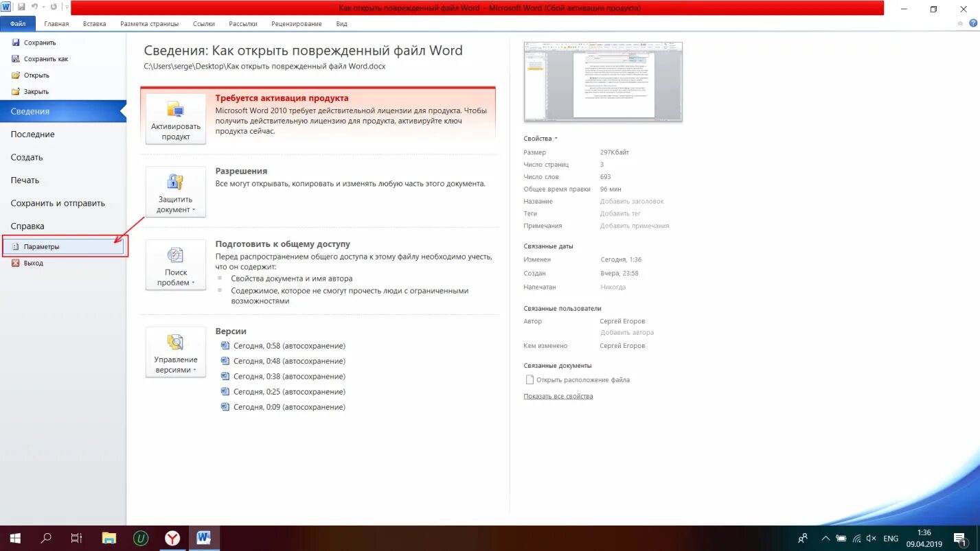Open autosave version Сегодня, 0:38
Screen dimensions: 980x551
283,377
